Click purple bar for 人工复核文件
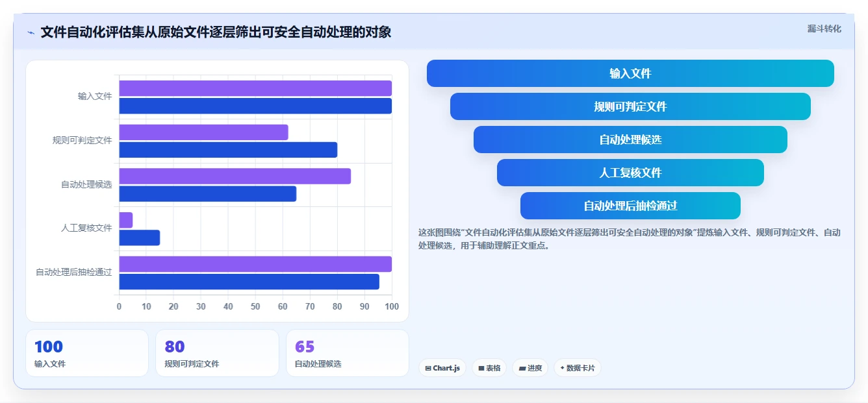 [126, 220]
